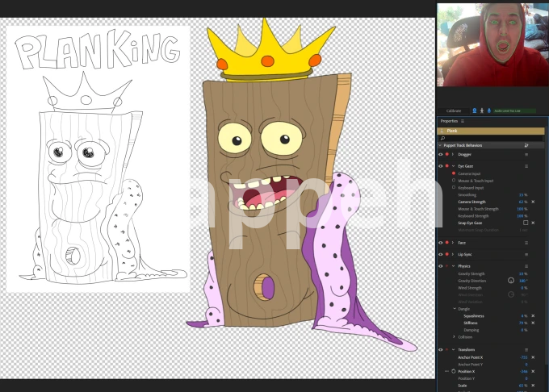The height and width of the screenshot is (392, 549).
Task: Expand the Lip Sync behavior section
Action: pos(453,254)
